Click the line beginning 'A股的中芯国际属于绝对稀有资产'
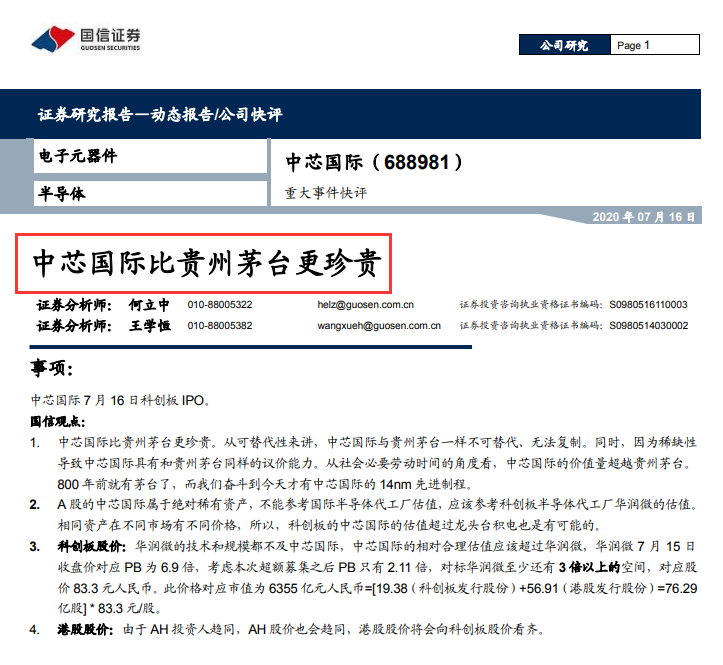The width and height of the screenshot is (723, 665). (377, 505)
